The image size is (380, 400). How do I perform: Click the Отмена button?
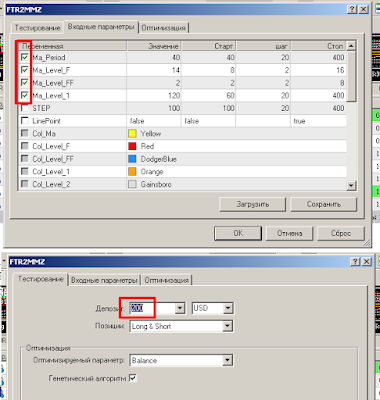point(289,233)
